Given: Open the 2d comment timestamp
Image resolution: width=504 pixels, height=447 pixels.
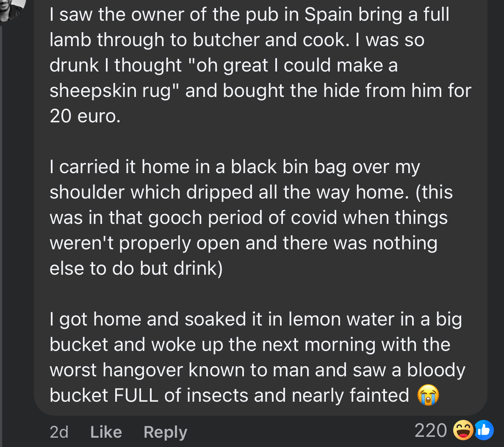Looking at the screenshot, I should coord(59,432).
